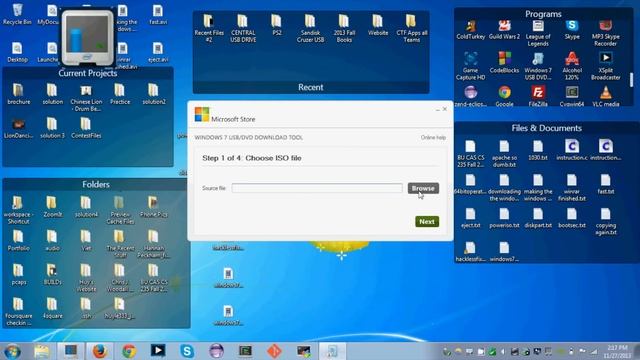
Task: Open Firefox from the taskbar
Action: (x=99, y=351)
